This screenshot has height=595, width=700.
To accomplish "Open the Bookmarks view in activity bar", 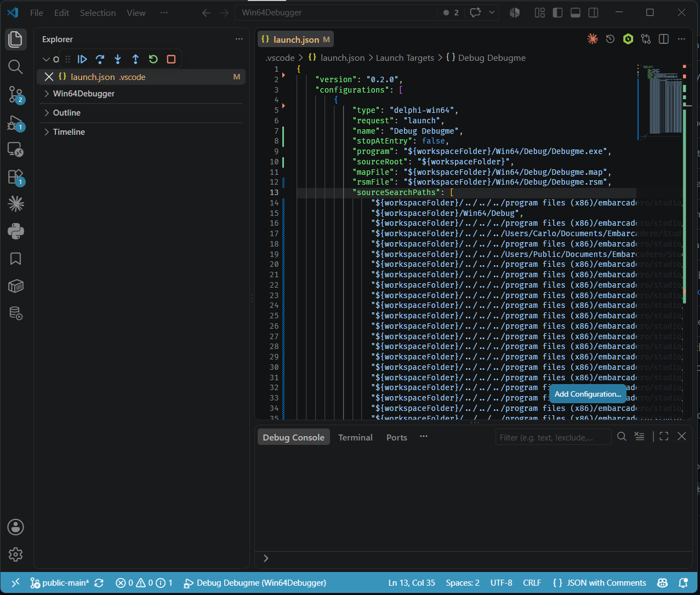I will (x=16, y=259).
